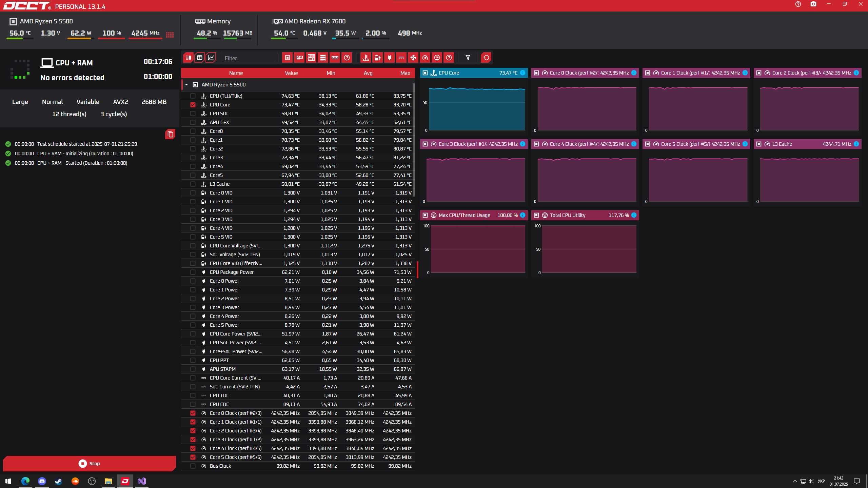Click the GPU 54.0 °C temperature bar
Viewport: 868px width, 488px height.
pyautogui.click(x=284, y=39)
